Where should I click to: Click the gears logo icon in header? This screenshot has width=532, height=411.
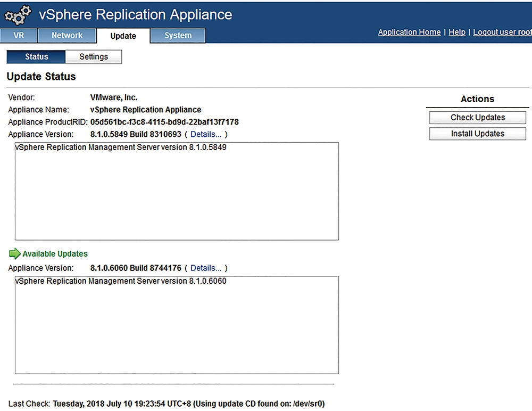click(x=18, y=15)
